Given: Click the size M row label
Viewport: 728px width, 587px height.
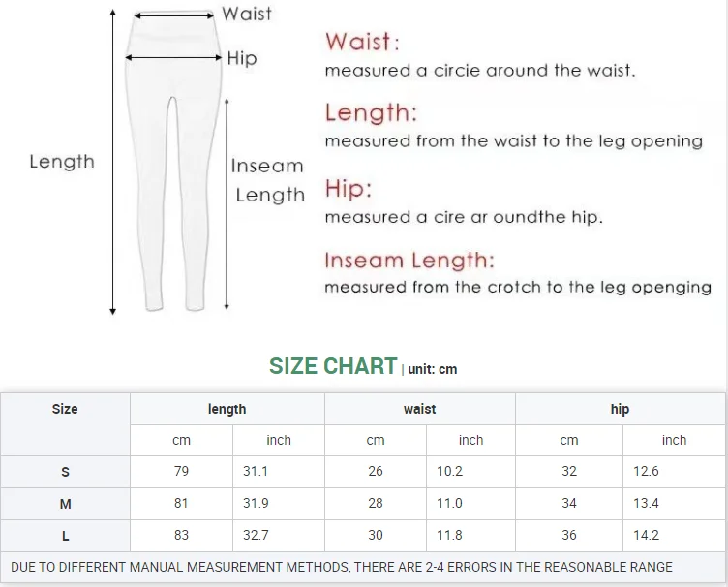Looking at the screenshot, I should [65, 504].
